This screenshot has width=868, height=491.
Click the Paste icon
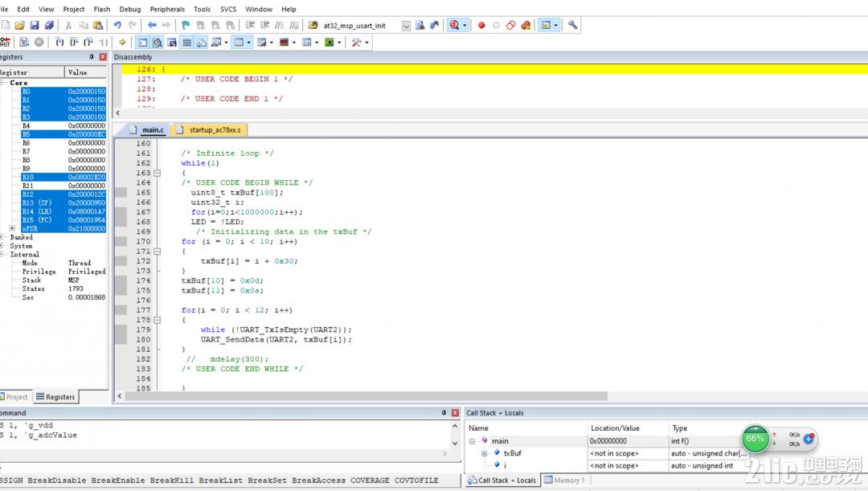pyautogui.click(x=98, y=26)
